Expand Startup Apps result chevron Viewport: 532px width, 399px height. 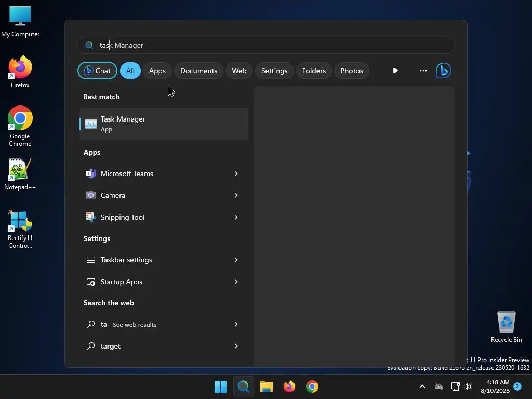(236, 282)
